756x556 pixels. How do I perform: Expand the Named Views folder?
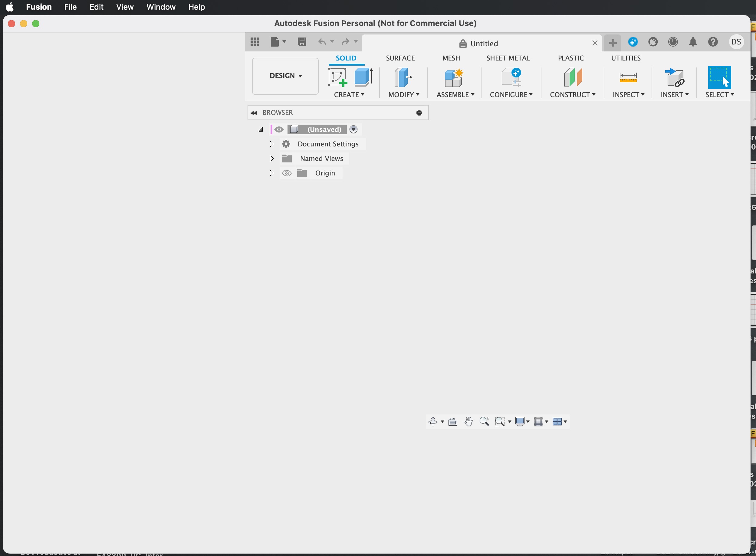271,158
